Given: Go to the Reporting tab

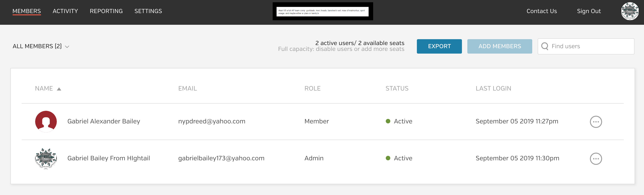Looking at the screenshot, I should click(x=106, y=11).
